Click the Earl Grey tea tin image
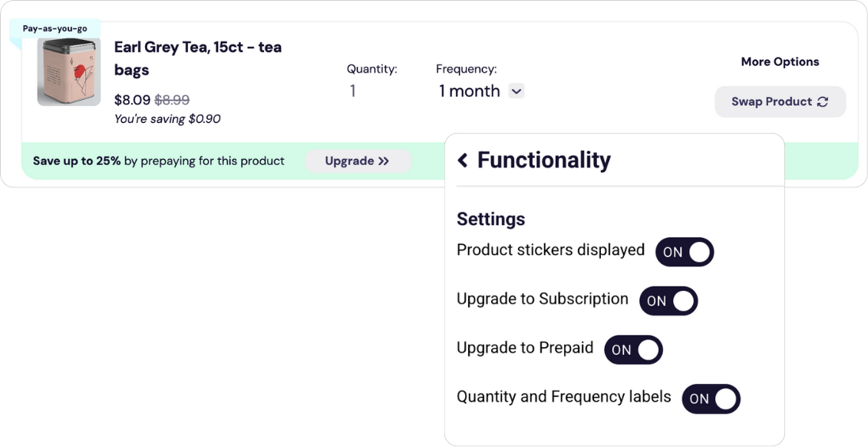 tap(68, 71)
